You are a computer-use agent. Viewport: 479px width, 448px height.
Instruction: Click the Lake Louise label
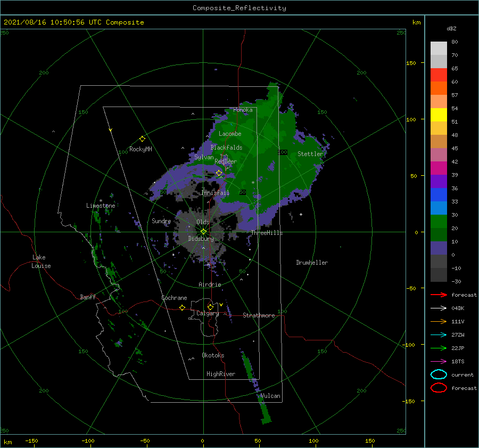click(x=41, y=262)
